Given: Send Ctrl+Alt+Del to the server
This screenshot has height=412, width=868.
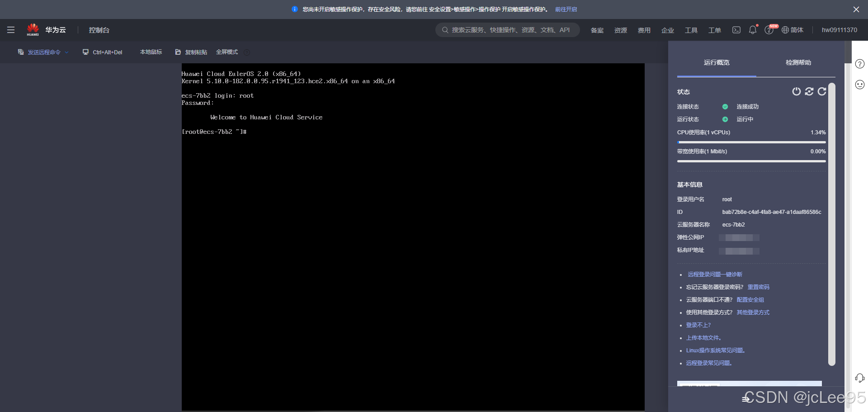Looking at the screenshot, I should pyautogui.click(x=103, y=52).
